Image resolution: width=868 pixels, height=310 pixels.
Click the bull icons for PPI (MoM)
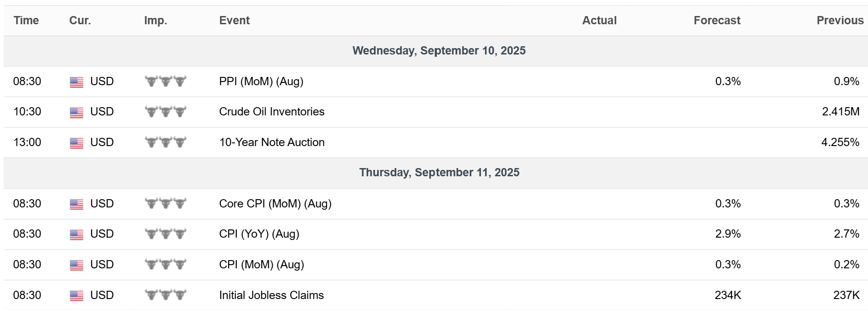click(x=165, y=82)
